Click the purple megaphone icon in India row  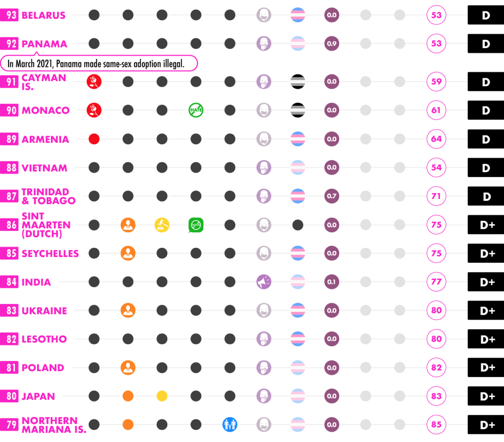coord(264,282)
